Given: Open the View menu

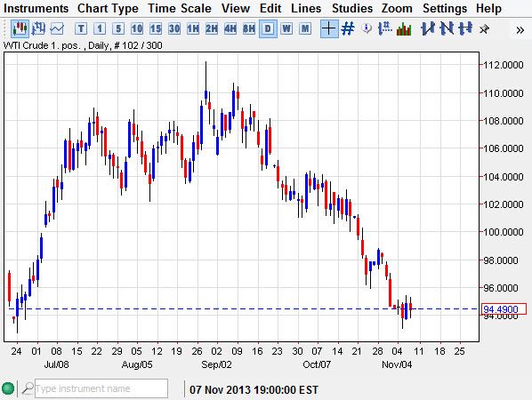Looking at the screenshot, I should (236, 8).
